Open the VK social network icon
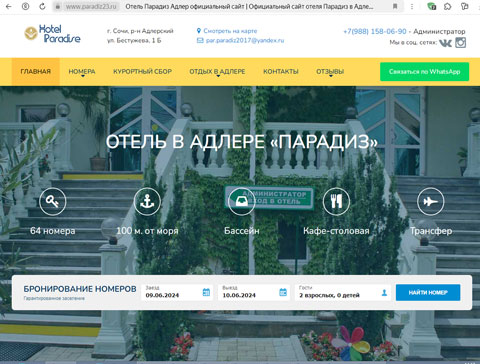Image resolution: width=480 pixels, height=364 pixels. click(x=445, y=43)
